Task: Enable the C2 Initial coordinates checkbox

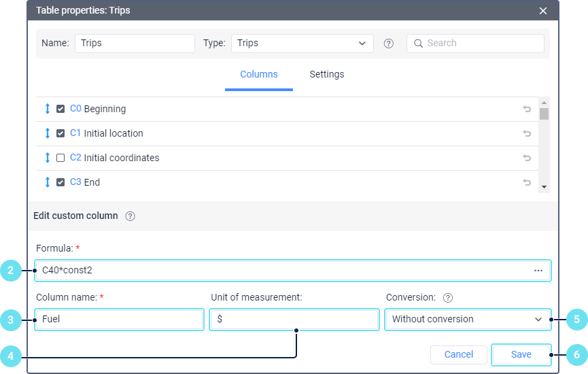Action: [60, 158]
